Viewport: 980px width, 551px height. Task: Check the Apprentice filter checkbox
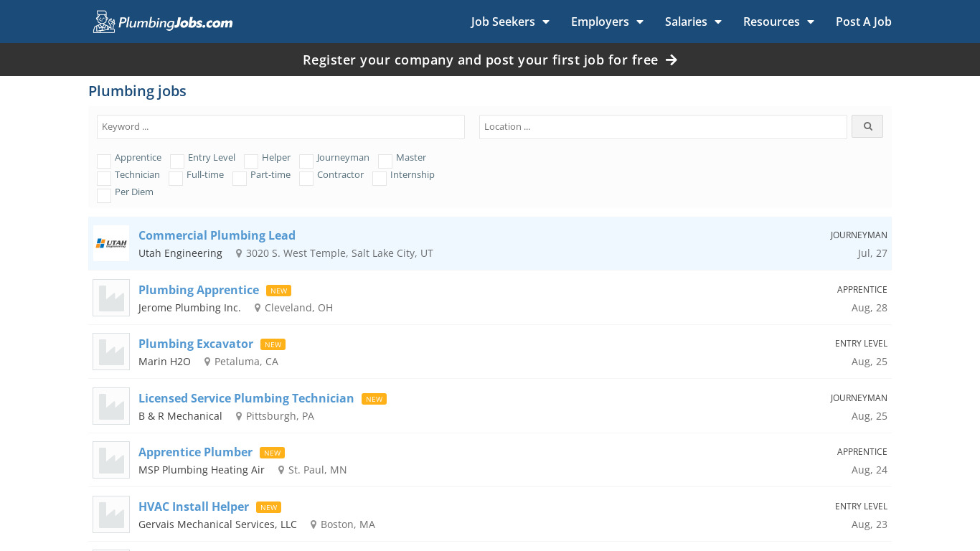pyautogui.click(x=104, y=161)
